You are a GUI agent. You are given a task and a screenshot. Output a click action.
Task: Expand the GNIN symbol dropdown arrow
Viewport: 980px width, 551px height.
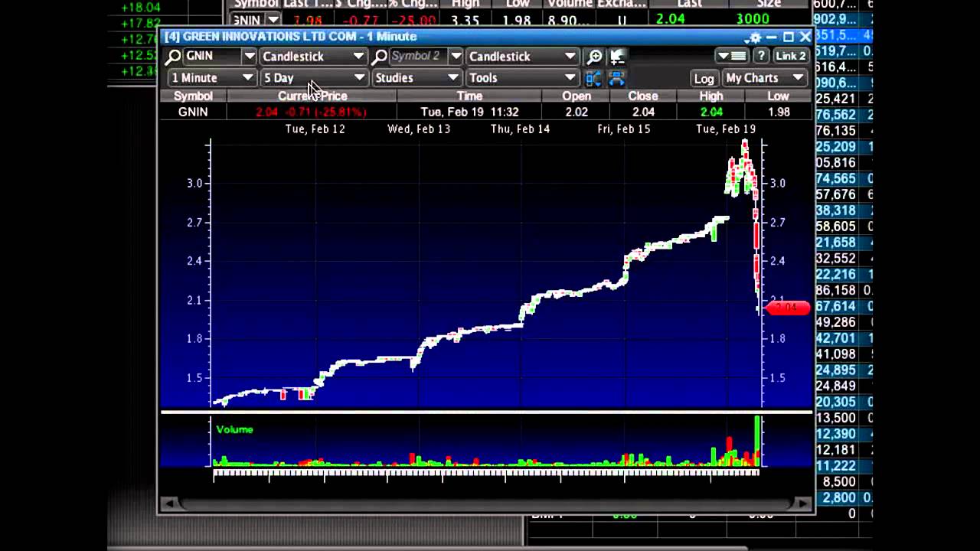coord(250,56)
